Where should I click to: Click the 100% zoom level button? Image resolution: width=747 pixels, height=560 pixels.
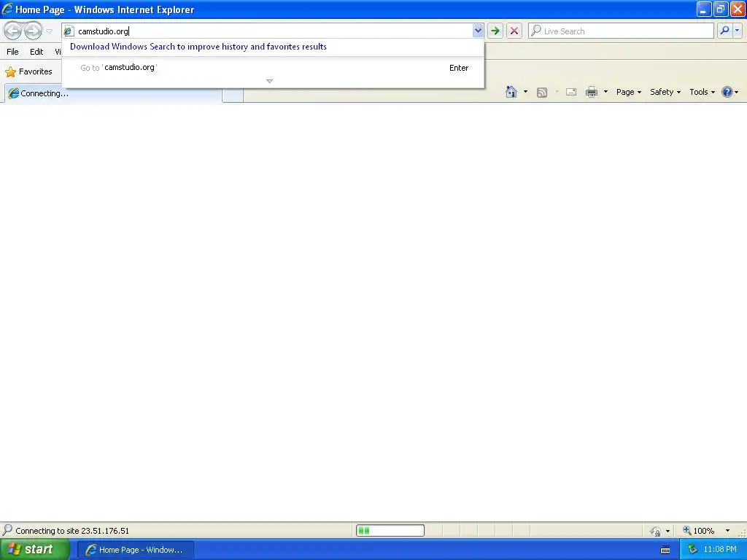click(x=698, y=531)
